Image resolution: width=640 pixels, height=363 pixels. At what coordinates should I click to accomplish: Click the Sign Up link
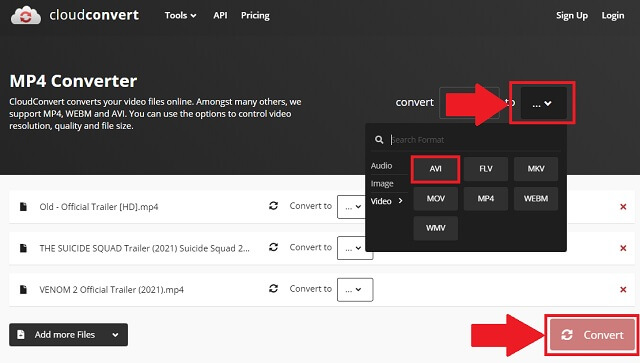(572, 16)
